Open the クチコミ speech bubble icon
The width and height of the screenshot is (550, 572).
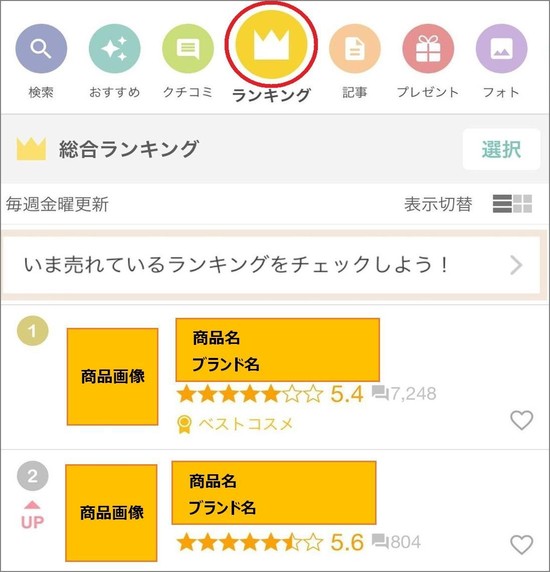(188, 49)
